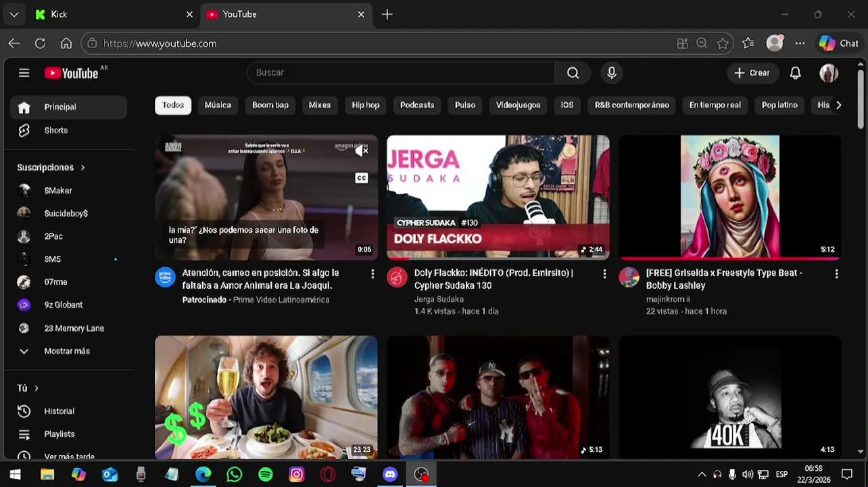The width and height of the screenshot is (868, 487).
Task: Open the Griselda Freestyle Type Beat thumbnail
Action: tap(730, 198)
